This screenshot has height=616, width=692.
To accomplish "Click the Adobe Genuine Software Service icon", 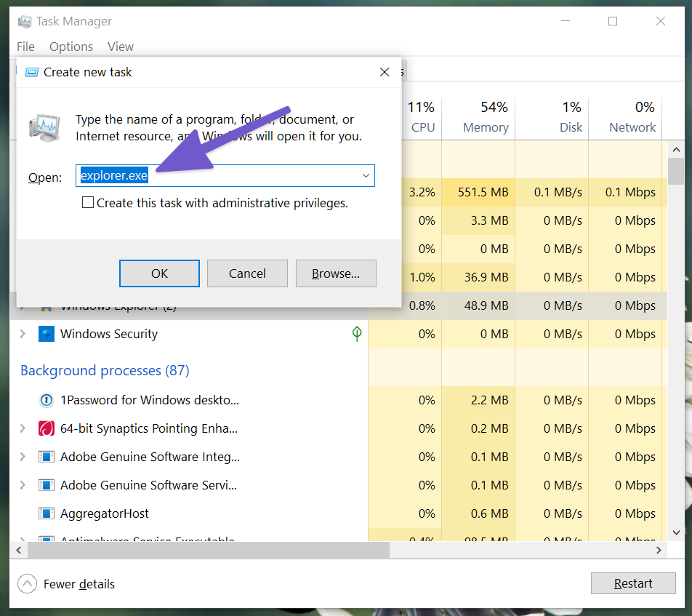I will 47,485.
